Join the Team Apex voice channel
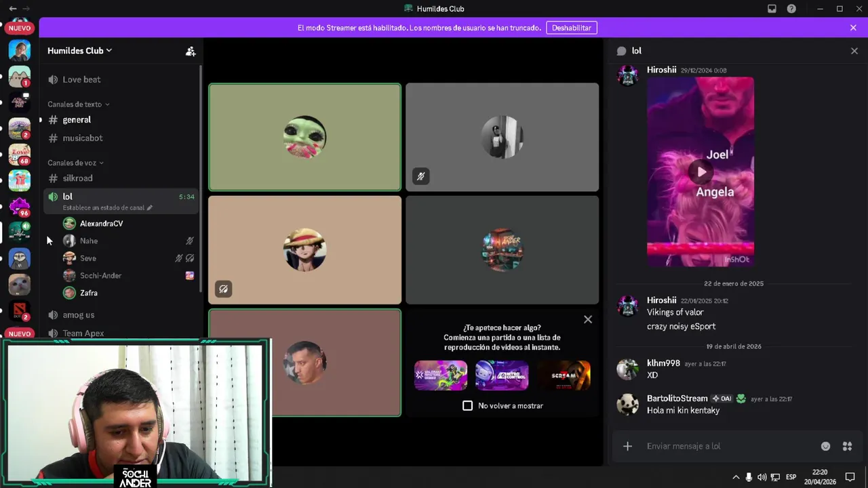 click(x=121, y=333)
